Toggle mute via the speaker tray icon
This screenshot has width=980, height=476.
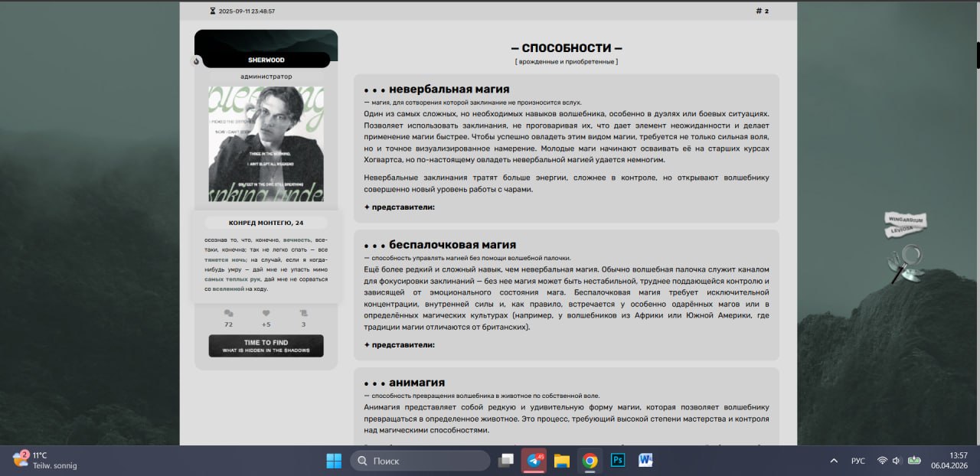(896, 461)
